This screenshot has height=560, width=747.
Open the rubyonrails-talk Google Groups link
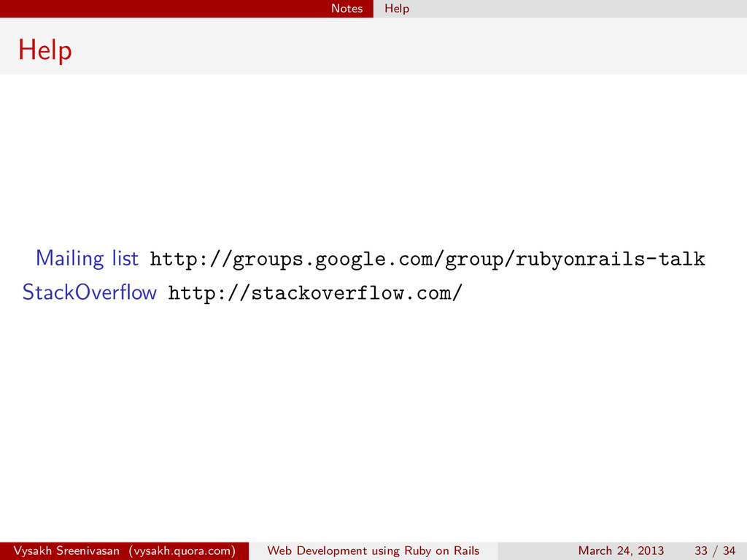click(427, 260)
